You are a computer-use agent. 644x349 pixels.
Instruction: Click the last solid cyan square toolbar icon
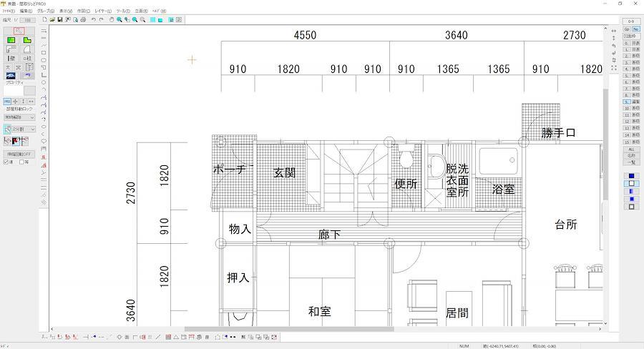pos(160,20)
